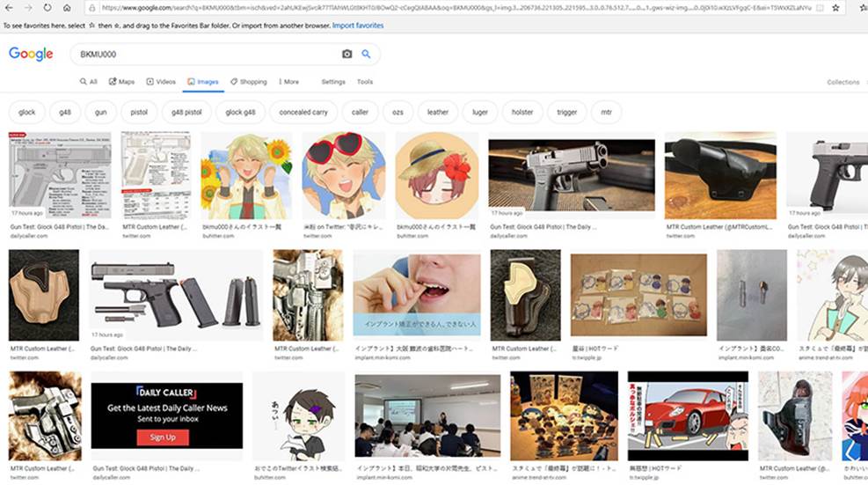Filter results by glock chip

pyautogui.click(x=26, y=112)
